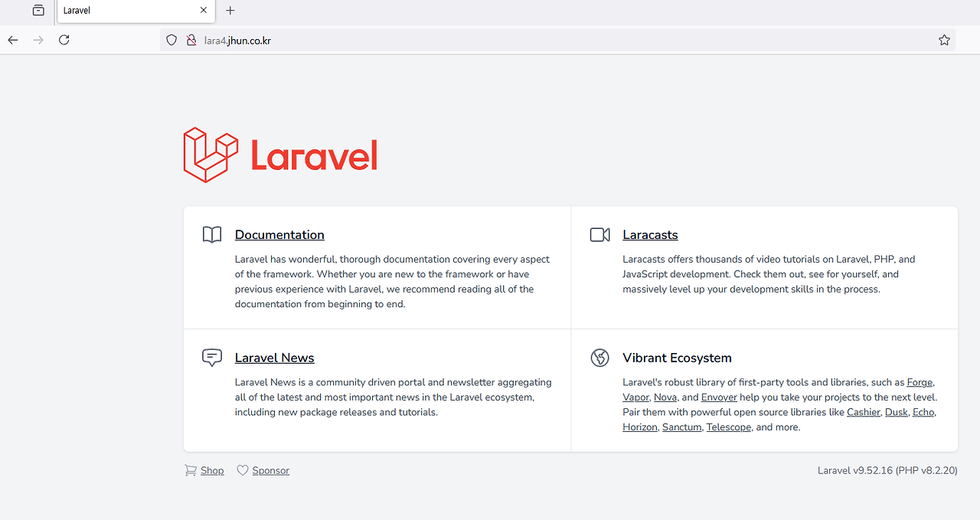
Task: Click the address bar showing lara4.jhun.co.kr
Action: tap(557, 40)
